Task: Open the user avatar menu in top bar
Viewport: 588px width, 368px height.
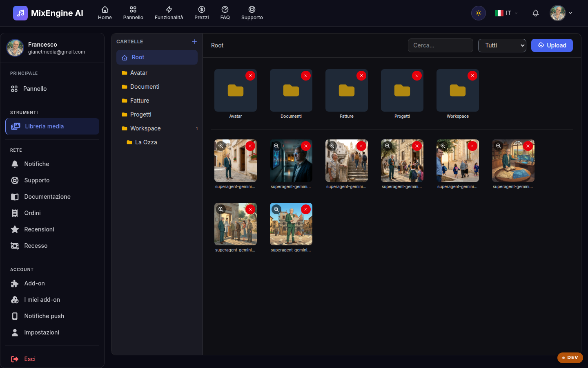Action: click(561, 13)
